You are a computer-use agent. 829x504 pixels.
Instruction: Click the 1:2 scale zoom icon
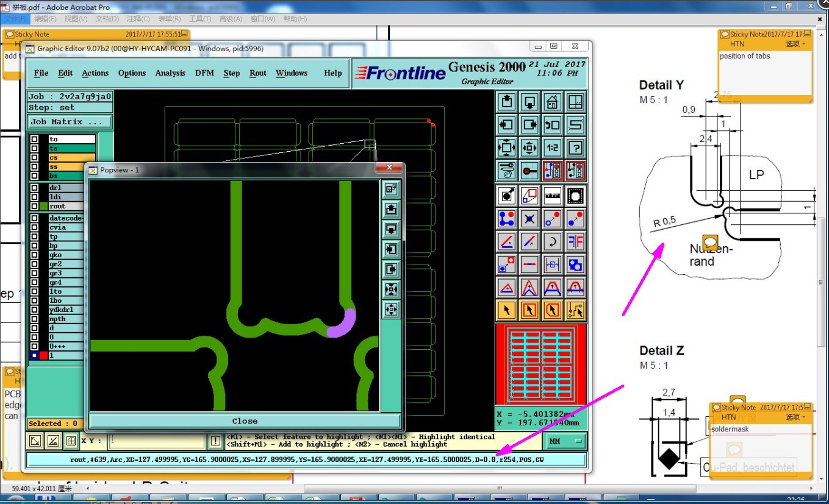click(552, 147)
